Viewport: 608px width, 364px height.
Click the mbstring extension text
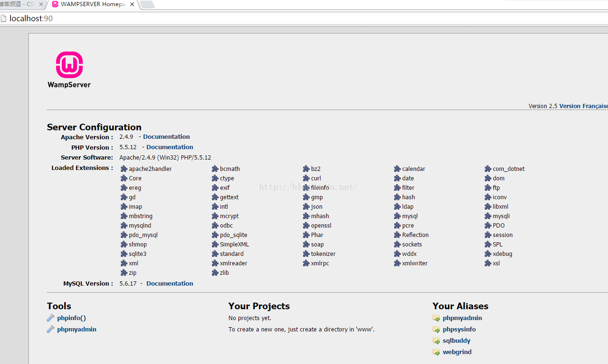tap(141, 216)
